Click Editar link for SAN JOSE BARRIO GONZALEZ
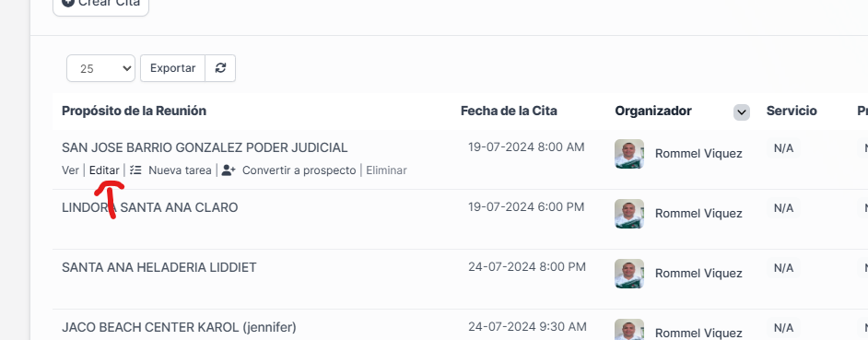Screen dimensions: 868x340 tap(104, 170)
